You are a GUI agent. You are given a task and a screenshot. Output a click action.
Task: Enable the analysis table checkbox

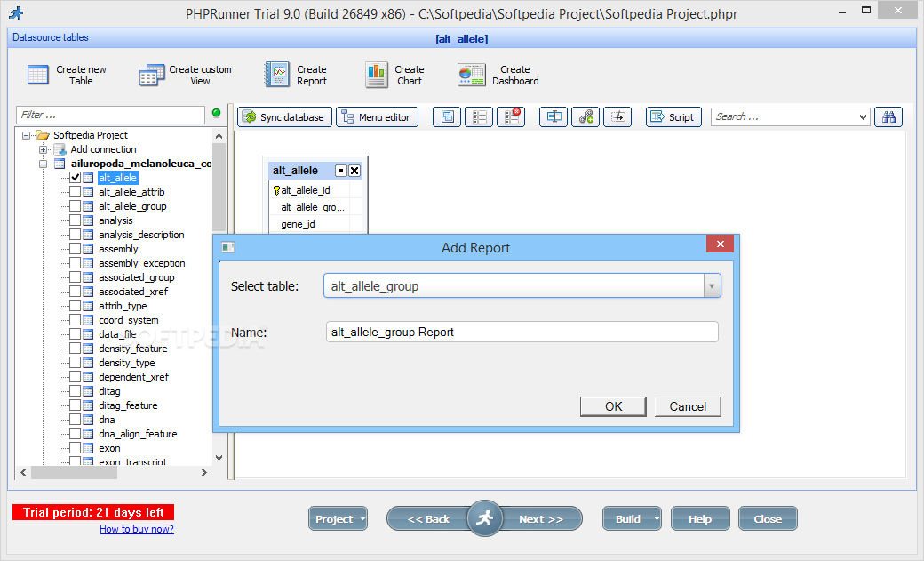coord(75,220)
